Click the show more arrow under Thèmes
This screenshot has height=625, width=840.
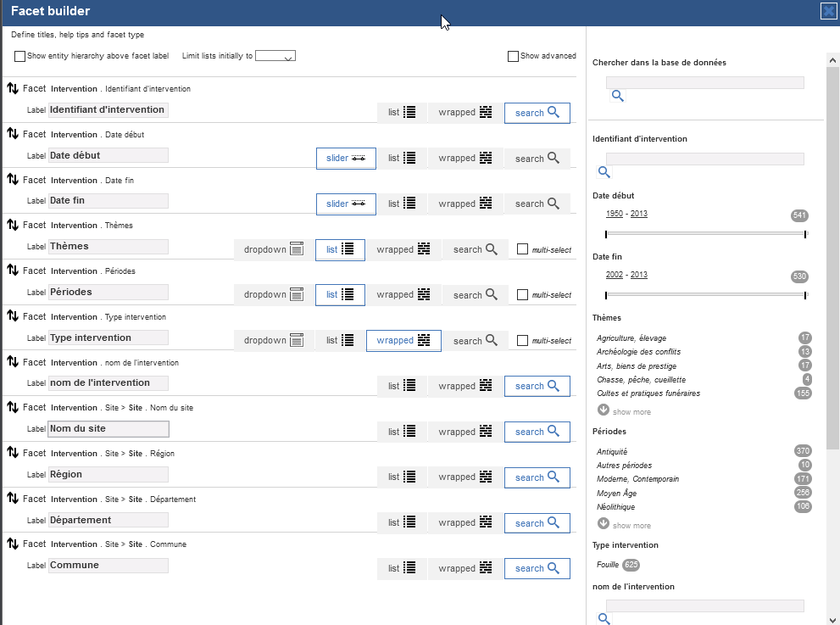(604, 410)
